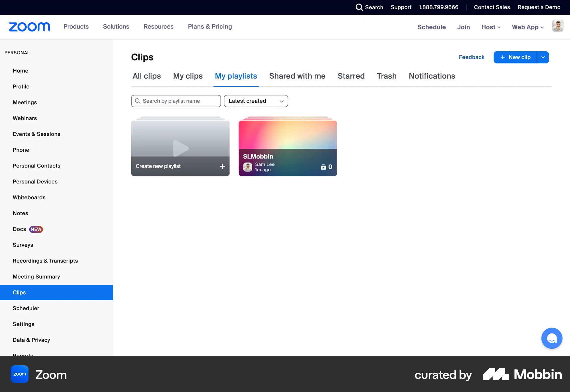Switch to the Shared with me tab
570x392 pixels.
point(297,76)
